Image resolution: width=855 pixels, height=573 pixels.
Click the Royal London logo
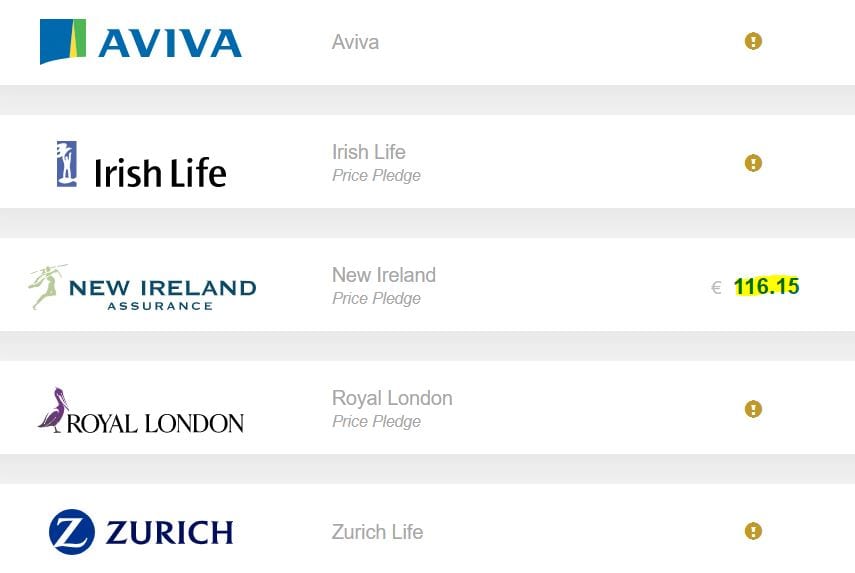pyautogui.click(x=141, y=411)
